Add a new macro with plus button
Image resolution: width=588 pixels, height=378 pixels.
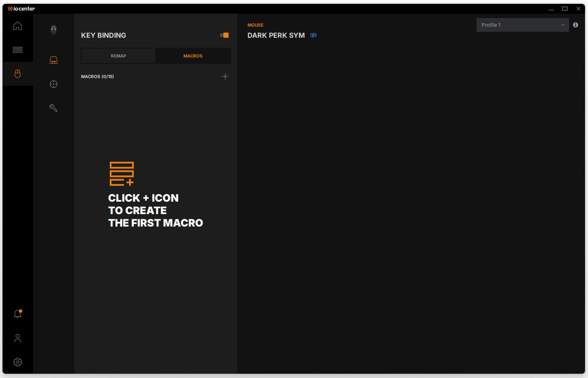point(225,76)
